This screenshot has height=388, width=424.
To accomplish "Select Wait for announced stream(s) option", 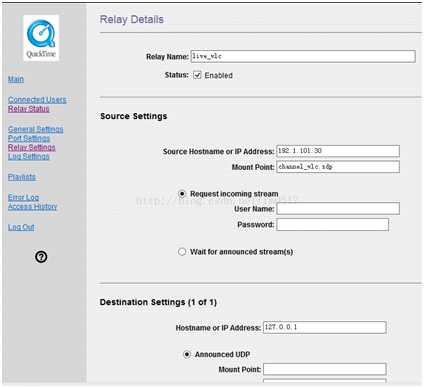I will click(182, 252).
